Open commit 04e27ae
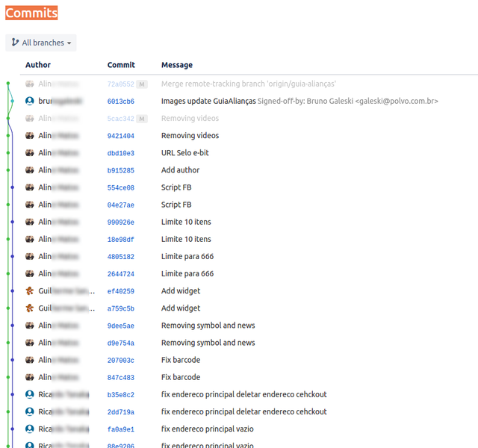Viewport: 478px width, 448px height. point(121,205)
